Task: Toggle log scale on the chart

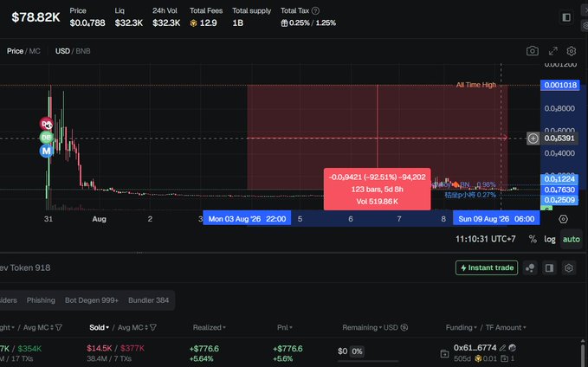Action: pos(550,239)
